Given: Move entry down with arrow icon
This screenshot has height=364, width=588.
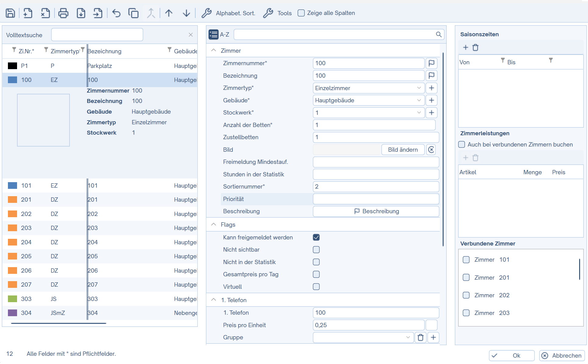Looking at the screenshot, I should 186,13.
